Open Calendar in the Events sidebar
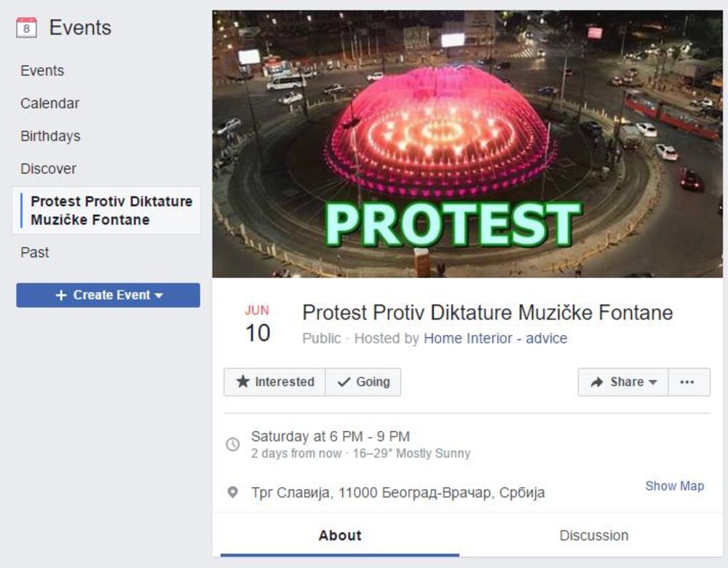Image resolution: width=728 pixels, height=568 pixels. click(x=50, y=103)
